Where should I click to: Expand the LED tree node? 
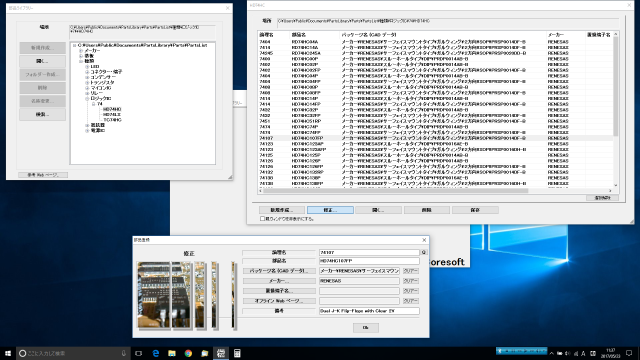[x=87, y=67]
